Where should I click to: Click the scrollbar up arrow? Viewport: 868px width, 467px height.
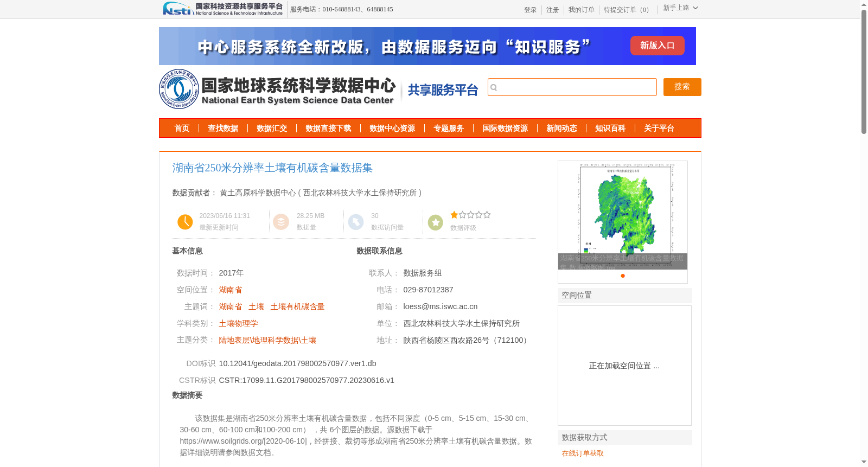[864, 4]
